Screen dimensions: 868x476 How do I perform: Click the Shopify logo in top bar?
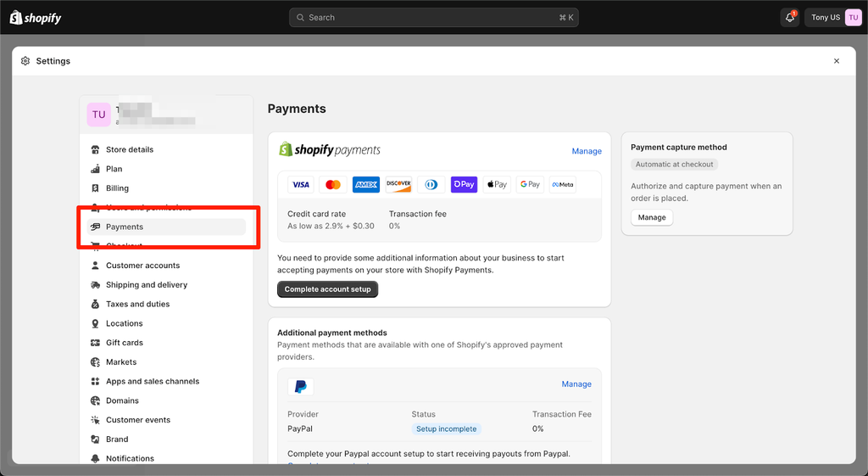point(36,18)
